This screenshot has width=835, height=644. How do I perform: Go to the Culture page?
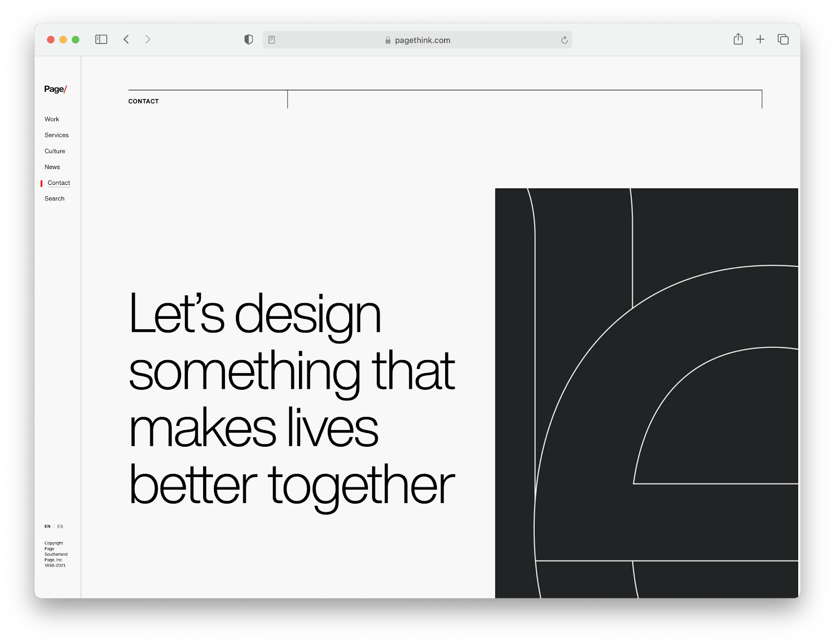[55, 151]
